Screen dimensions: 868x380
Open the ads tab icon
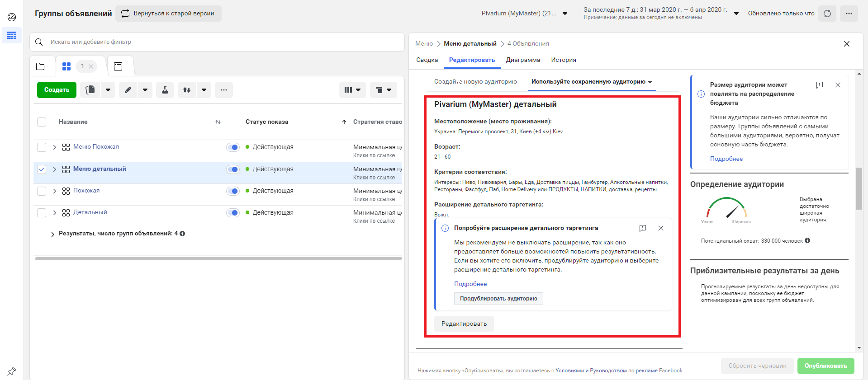[x=118, y=66]
